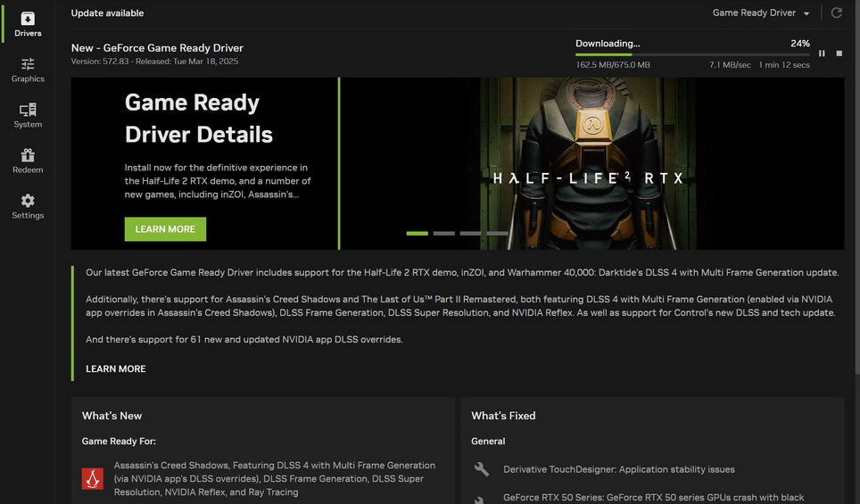This screenshot has width=860, height=504.
Task: Open the Drivers section in sidebar
Action: click(x=28, y=24)
